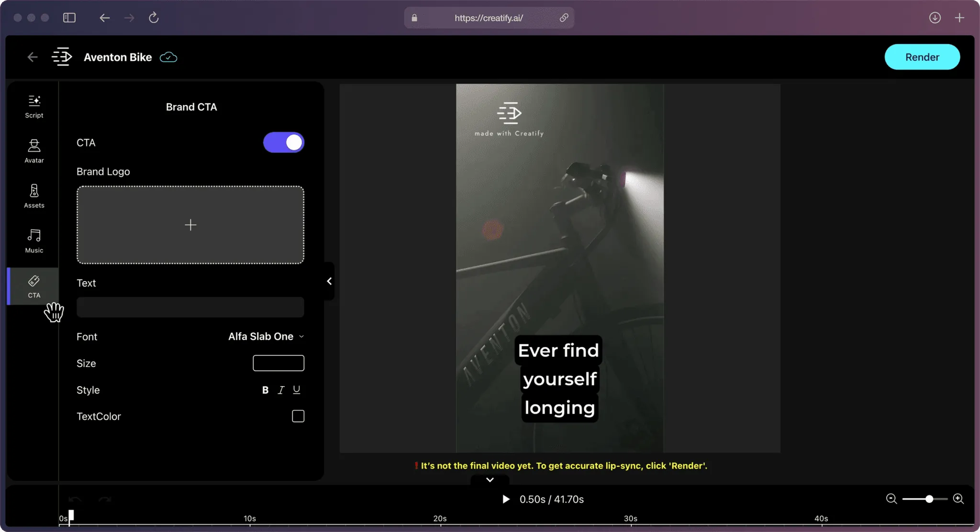Click the cloud saved status icon
The height and width of the screenshot is (532, 980).
[x=168, y=57]
